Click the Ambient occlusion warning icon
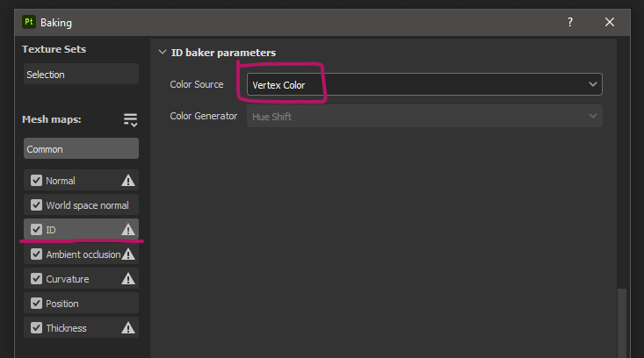The width and height of the screenshot is (644, 358). [x=128, y=254]
